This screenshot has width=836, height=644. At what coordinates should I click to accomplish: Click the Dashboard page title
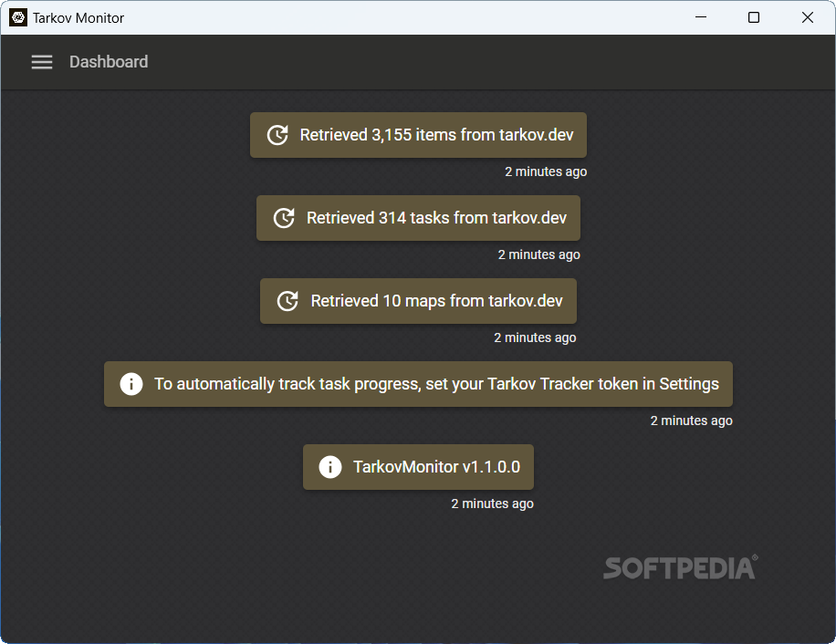coord(109,62)
